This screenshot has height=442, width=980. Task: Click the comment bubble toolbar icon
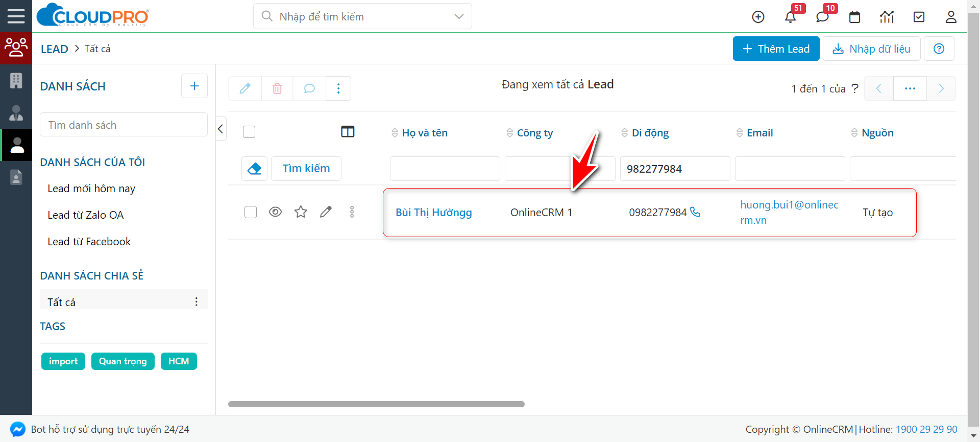coord(309,88)
